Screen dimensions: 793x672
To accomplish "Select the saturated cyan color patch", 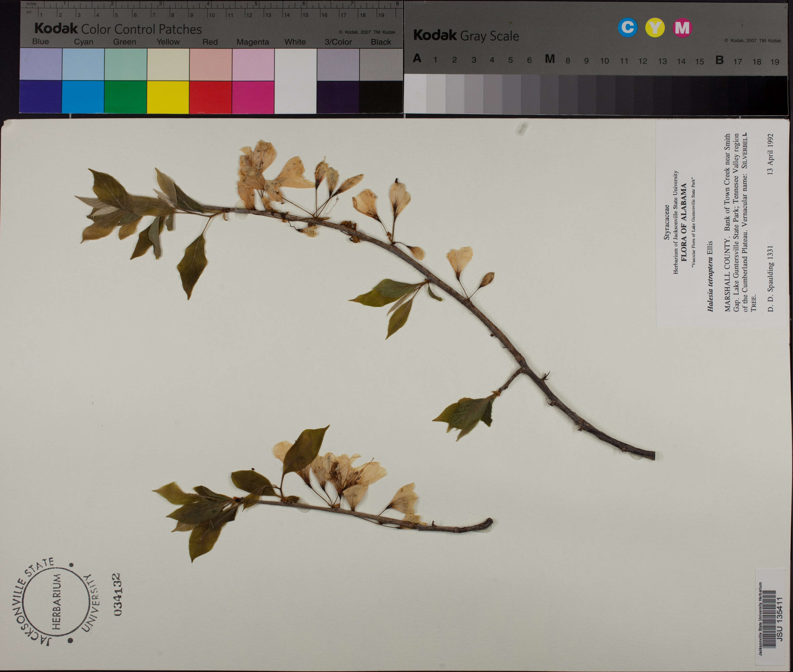I will (x=83, y=97).
